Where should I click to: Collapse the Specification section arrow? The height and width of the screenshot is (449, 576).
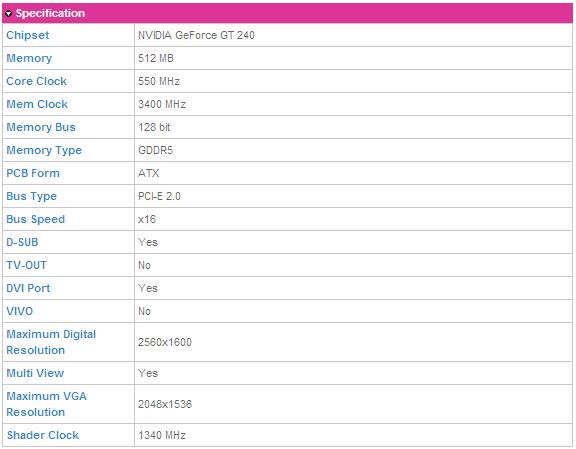click(8, 14)
